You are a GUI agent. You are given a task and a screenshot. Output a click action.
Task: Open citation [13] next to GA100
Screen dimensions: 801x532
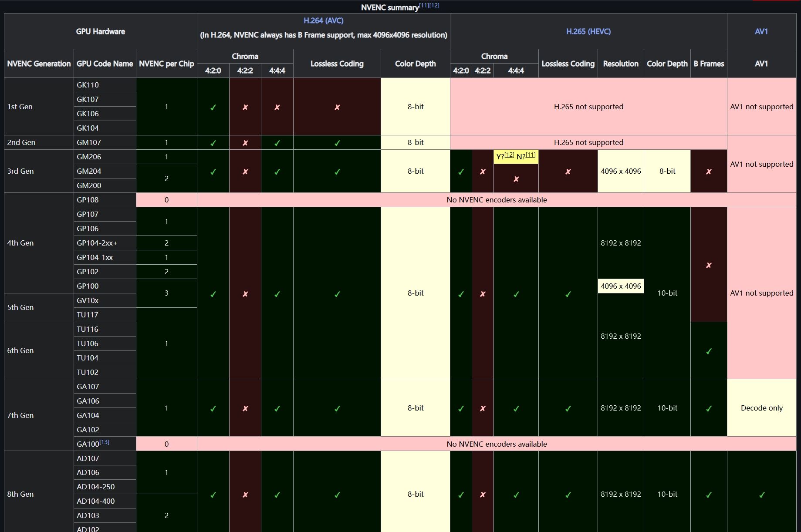(104, 442)
